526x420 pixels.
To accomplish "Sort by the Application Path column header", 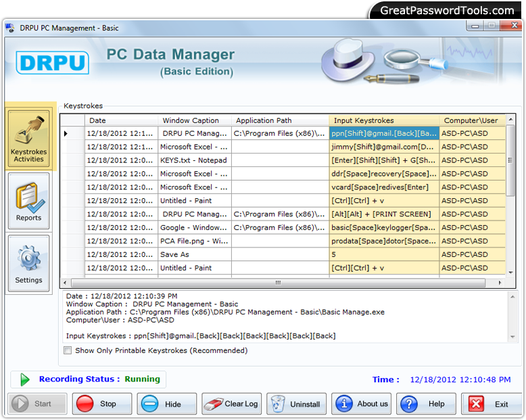I will 280,120.
